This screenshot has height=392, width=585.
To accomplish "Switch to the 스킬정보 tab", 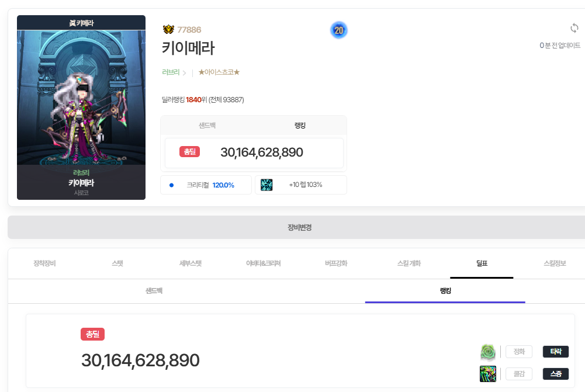I will point(555,263).
